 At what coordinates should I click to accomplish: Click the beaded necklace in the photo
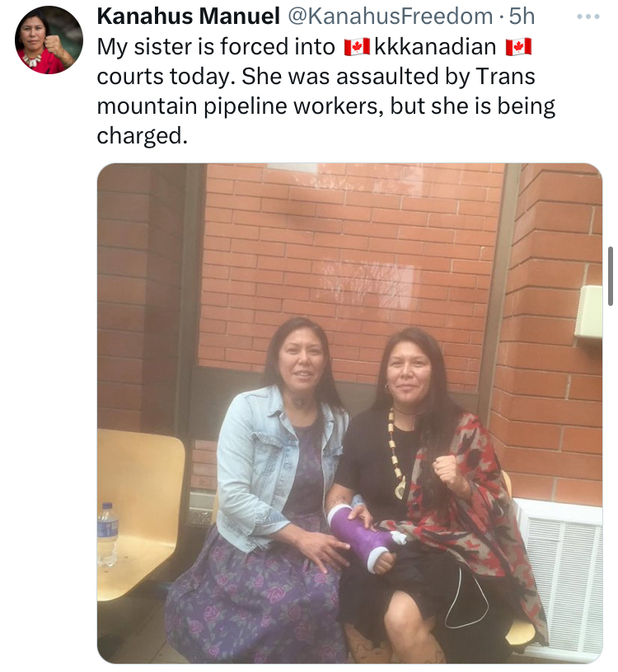tap(396, 454)
